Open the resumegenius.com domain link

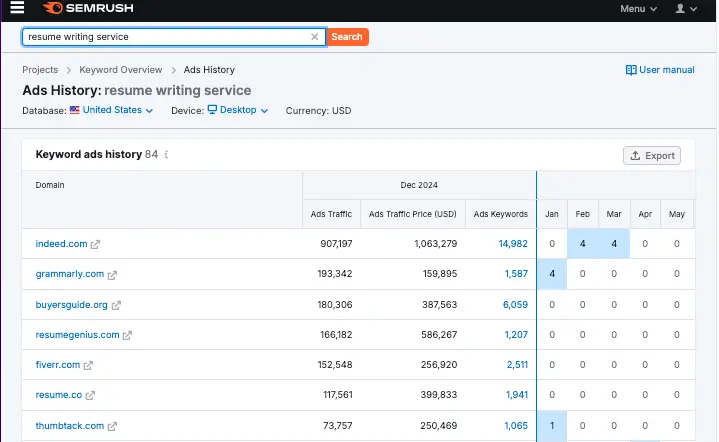coord(77,335)
